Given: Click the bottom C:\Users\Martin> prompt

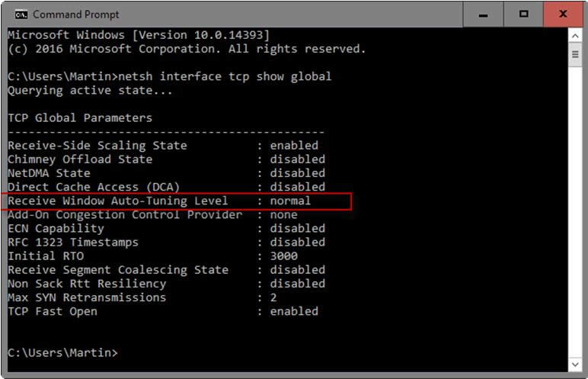Looking at the screenshot, I should (x=63, y=352).
